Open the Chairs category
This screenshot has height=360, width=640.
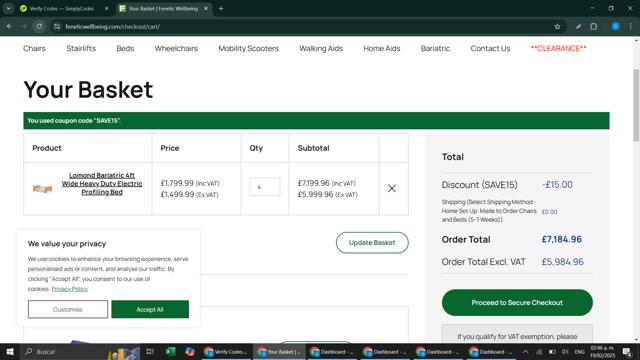click(34, 48)
